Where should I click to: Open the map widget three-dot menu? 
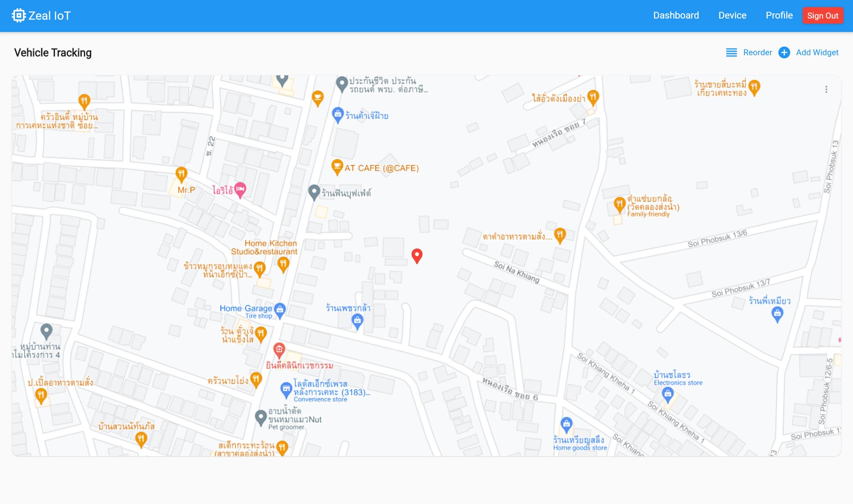click(x=826, y=89)
